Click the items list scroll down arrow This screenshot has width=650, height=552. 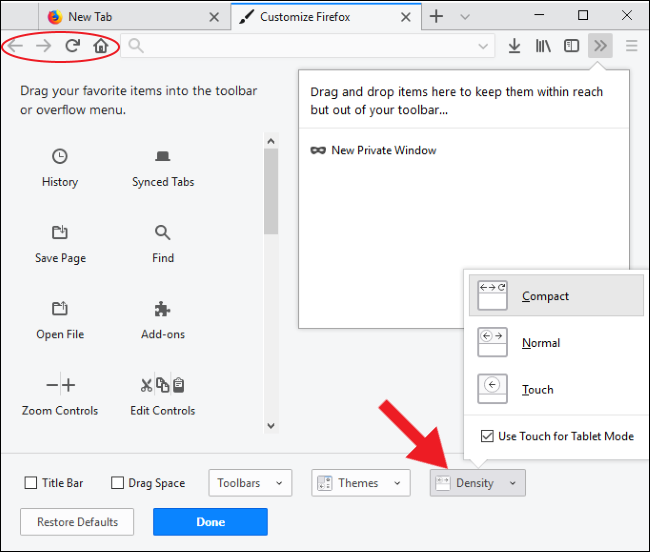point(271,426)
